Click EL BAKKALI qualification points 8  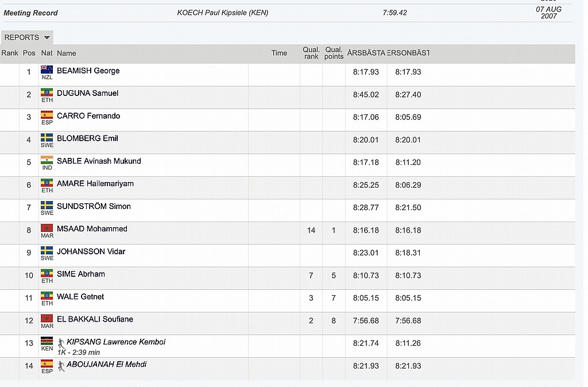[x=334, y=321]
